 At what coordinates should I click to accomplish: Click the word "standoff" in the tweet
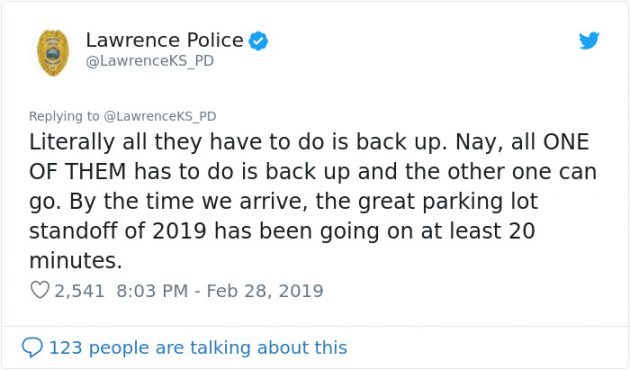(74, 231)
